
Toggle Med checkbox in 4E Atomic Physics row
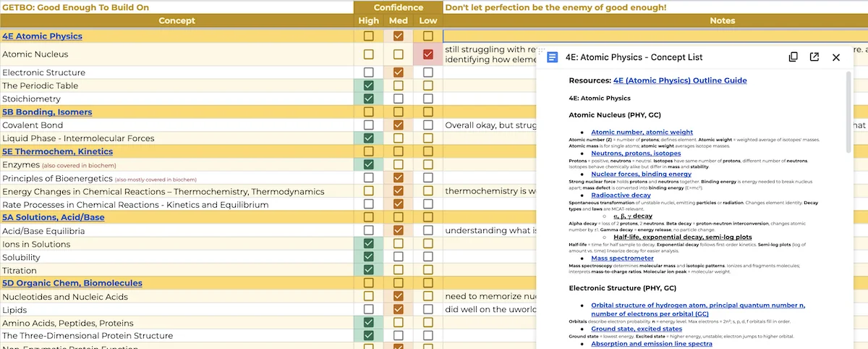[x=399, y=35]
